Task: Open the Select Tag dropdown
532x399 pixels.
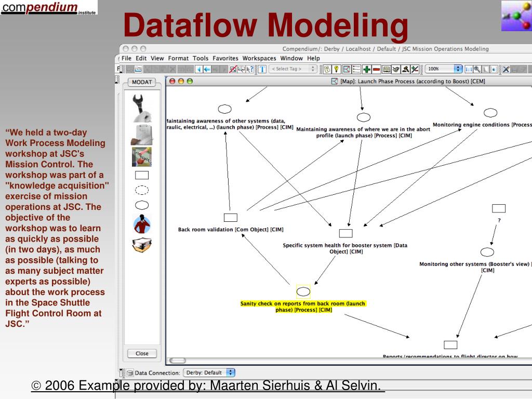Action: click(x=293, y=69)
